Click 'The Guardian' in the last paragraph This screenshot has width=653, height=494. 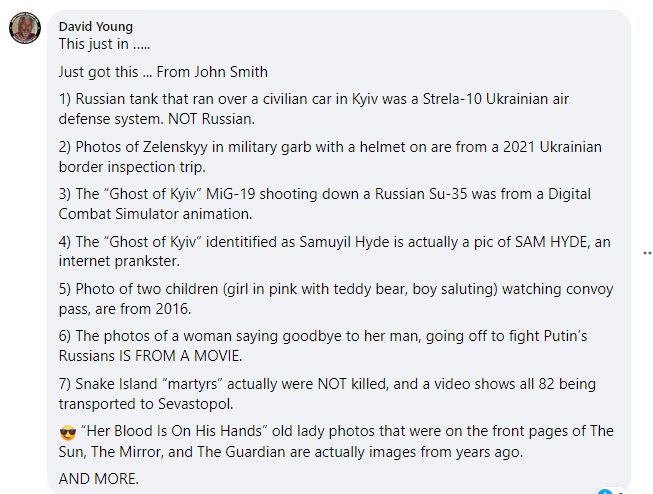point(241,452)
